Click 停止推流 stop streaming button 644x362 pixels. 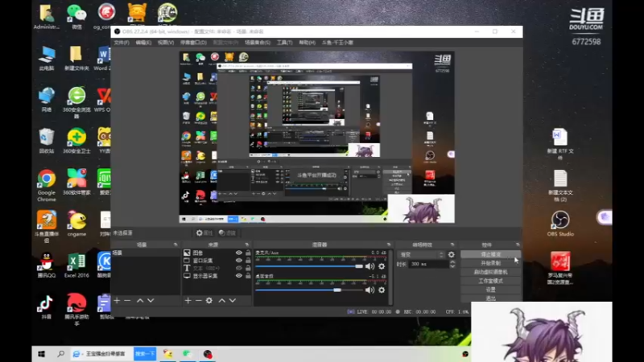[x=490, y=254]
